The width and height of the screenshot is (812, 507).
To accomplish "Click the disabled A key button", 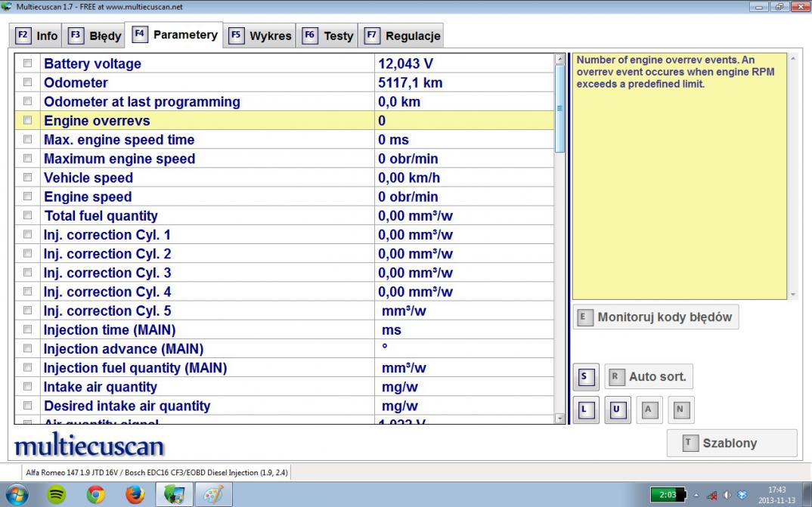I will [649, 410].
